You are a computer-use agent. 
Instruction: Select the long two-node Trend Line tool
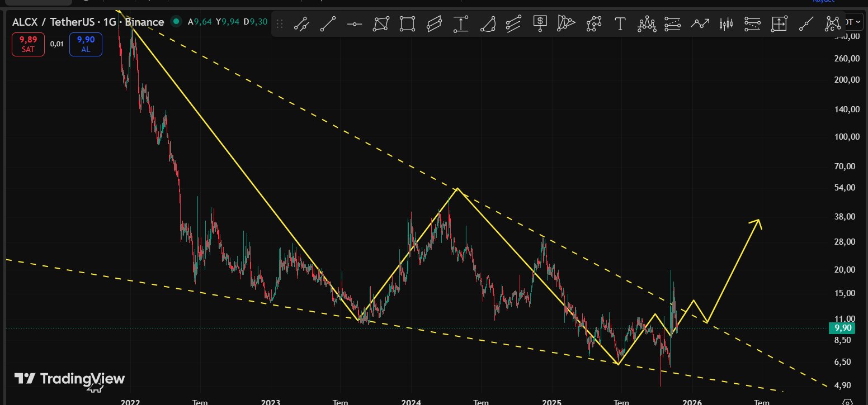(328, 24)
